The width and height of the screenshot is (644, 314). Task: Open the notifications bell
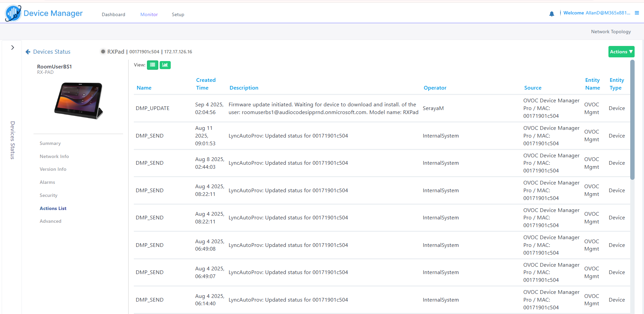pos(551,14)
